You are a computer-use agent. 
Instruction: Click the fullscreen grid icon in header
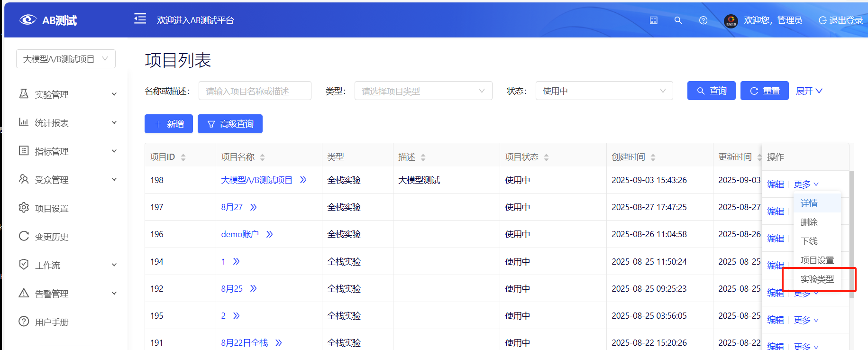pyautogui.click(x=653, y=20)
